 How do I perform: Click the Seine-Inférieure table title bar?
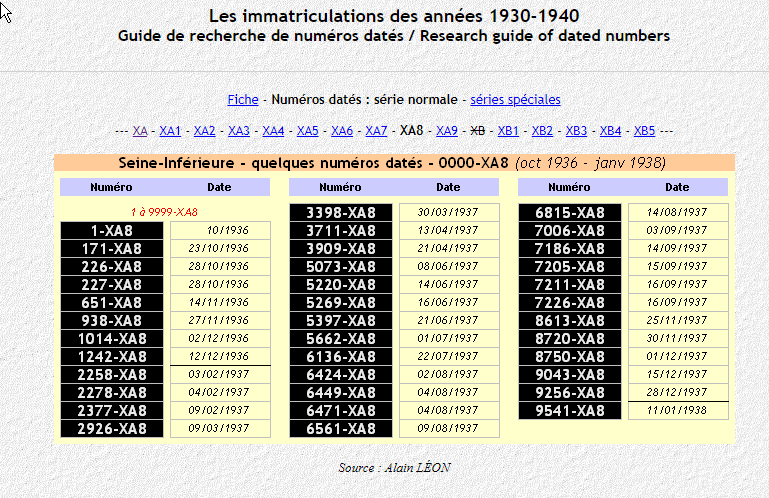[394, 163]
